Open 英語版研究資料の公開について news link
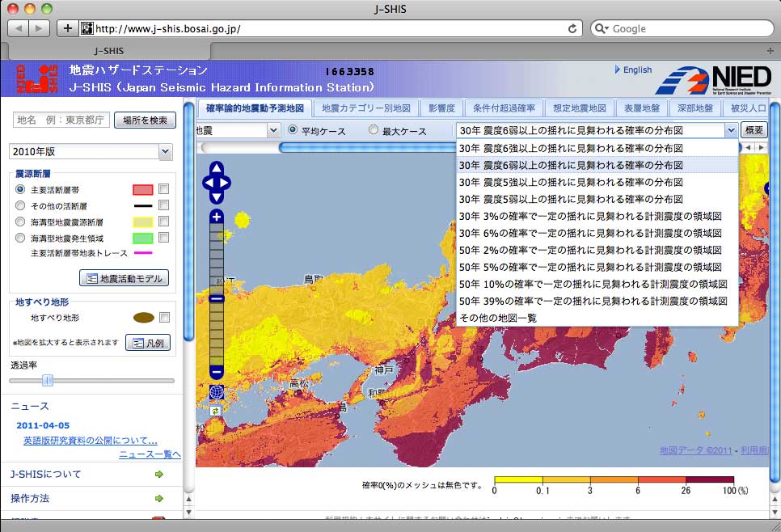781x532 pixels. point(91,441)
